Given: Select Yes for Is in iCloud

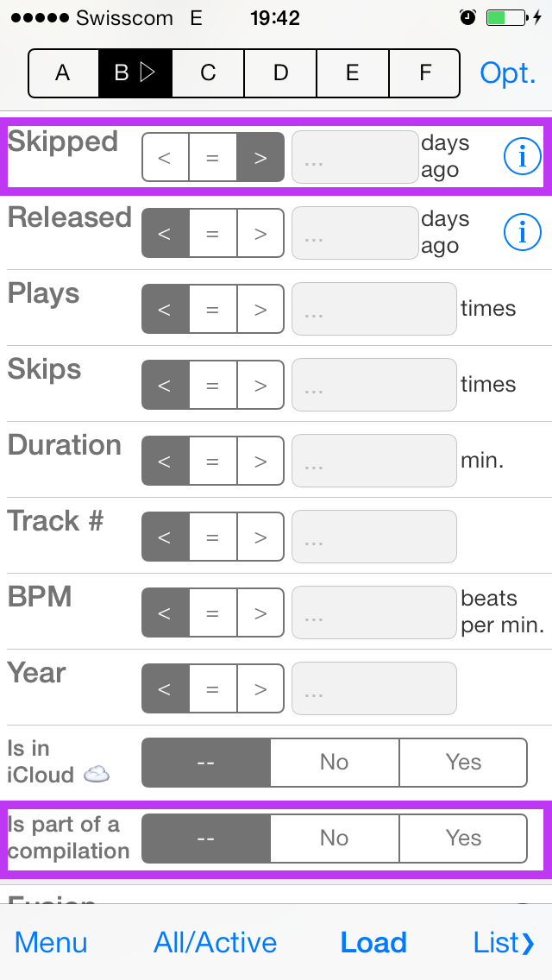Looking at the screenshot, I should pos(463,763).
